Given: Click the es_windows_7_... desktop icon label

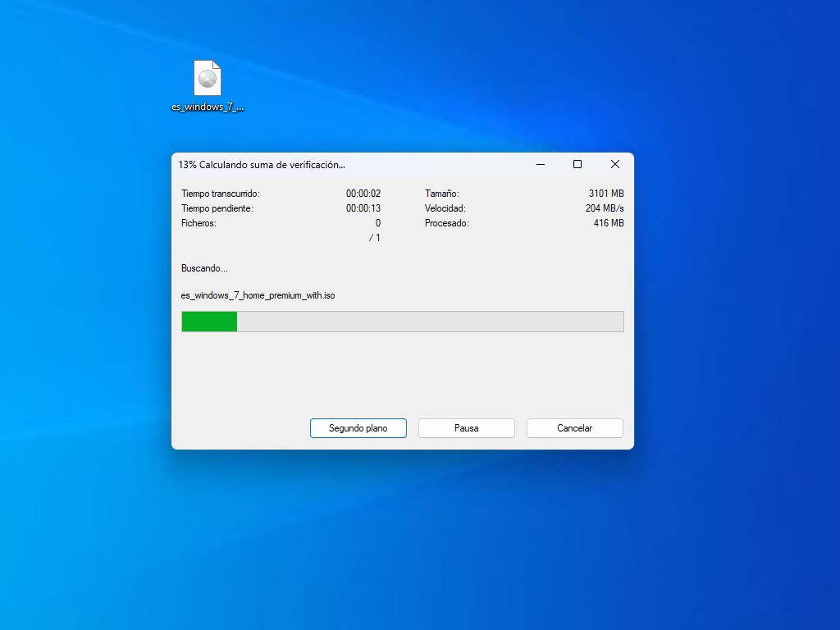Looking at the screenshot, I should 208,107.
